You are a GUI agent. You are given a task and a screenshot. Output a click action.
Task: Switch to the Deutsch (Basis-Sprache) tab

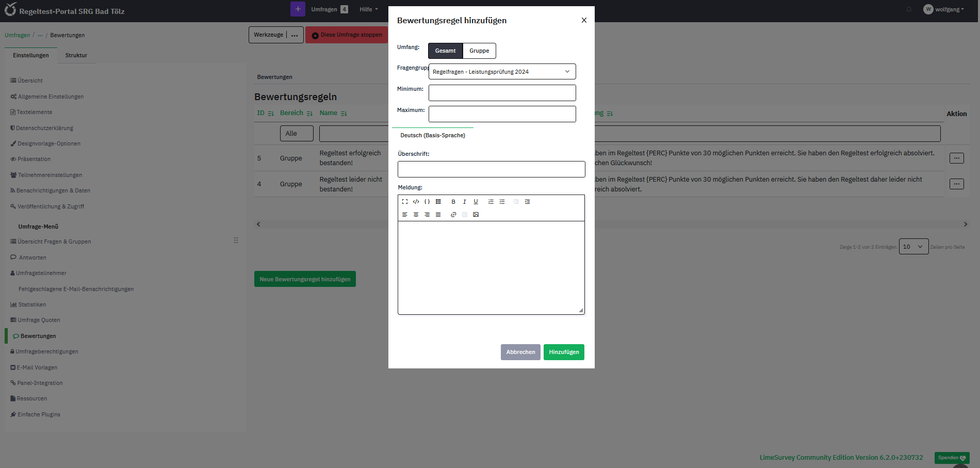coord(433,135)
